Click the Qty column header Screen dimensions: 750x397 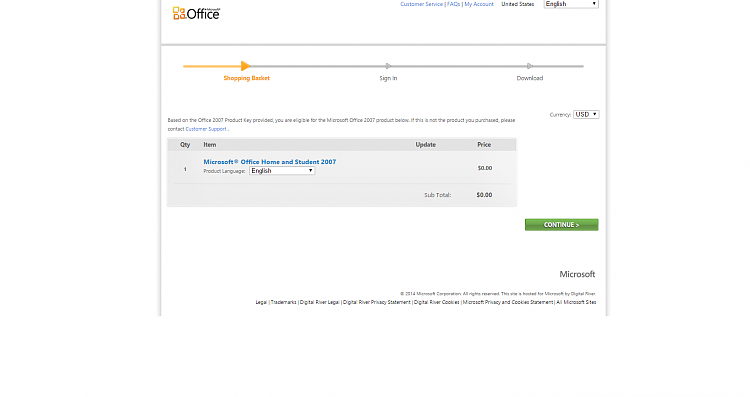click(185, 144)
